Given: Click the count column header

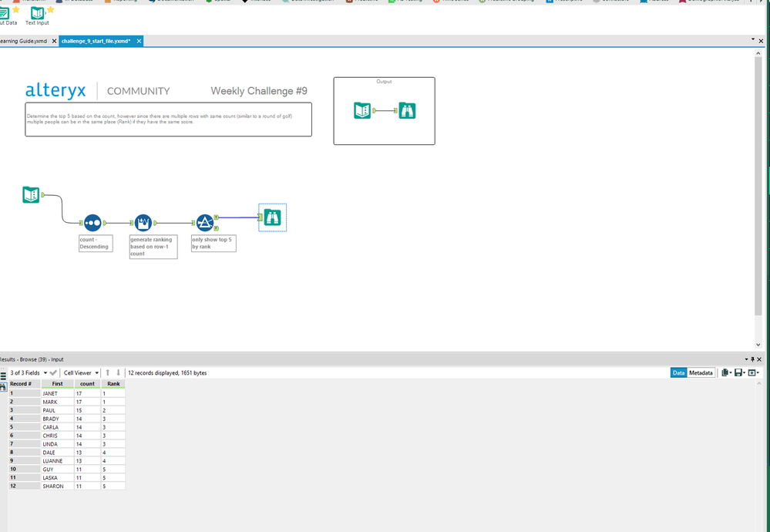Looking at the screenshot, I should click(87, 384).
